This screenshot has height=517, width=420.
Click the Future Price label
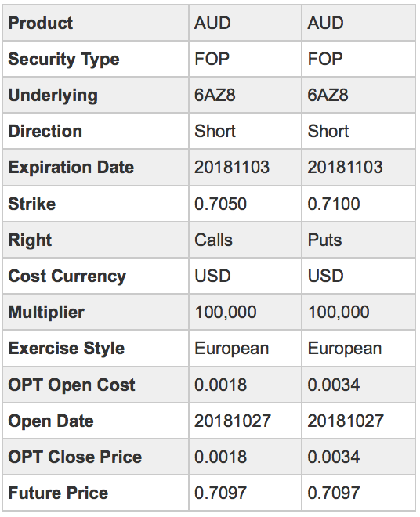click(58, 493)
